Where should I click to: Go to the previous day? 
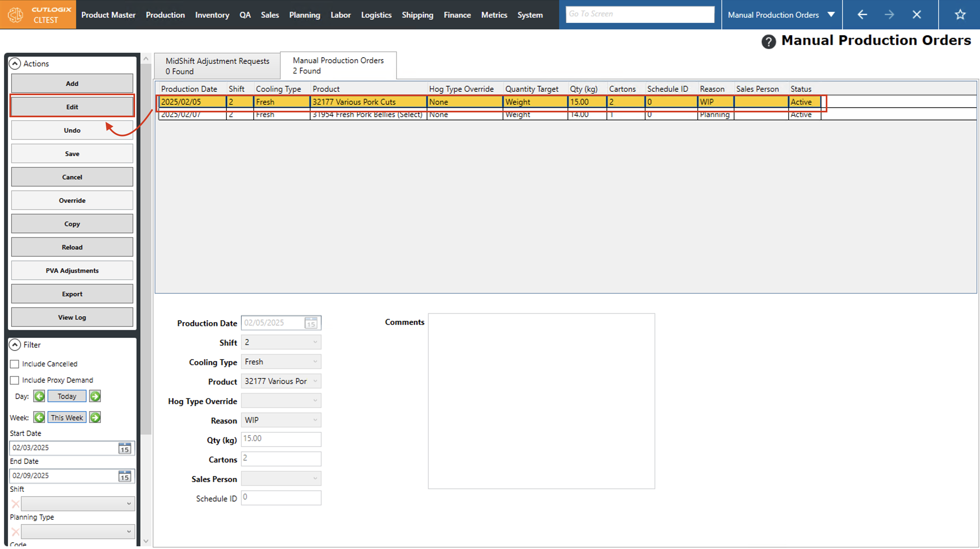pyautogui.click(x=39, y=396)
